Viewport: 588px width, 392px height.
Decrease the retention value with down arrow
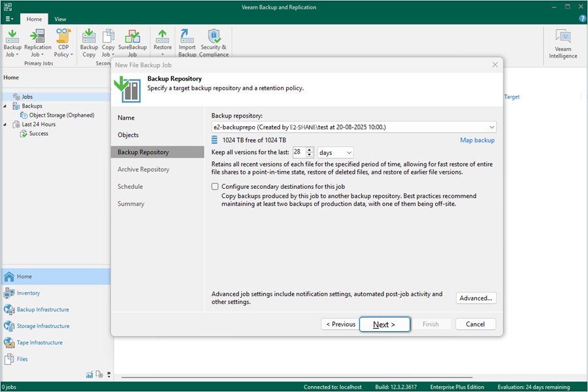(310, 155)
